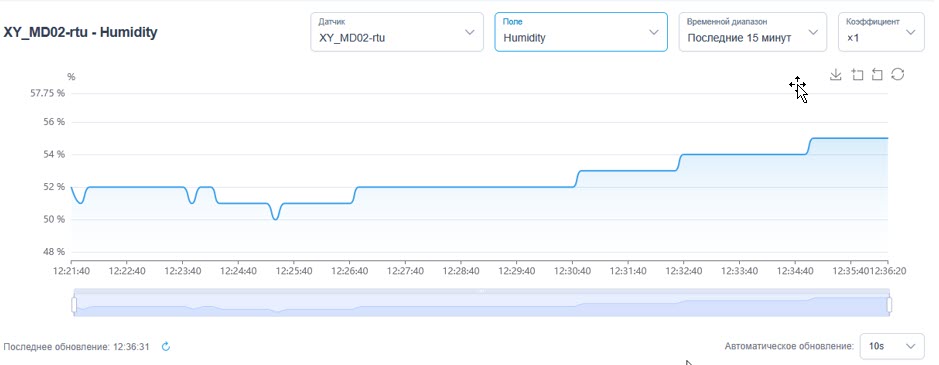The height and width of the screenshot is (365, 939).
Task: Open the Временной диапазон dropdown
Action: 753,32
